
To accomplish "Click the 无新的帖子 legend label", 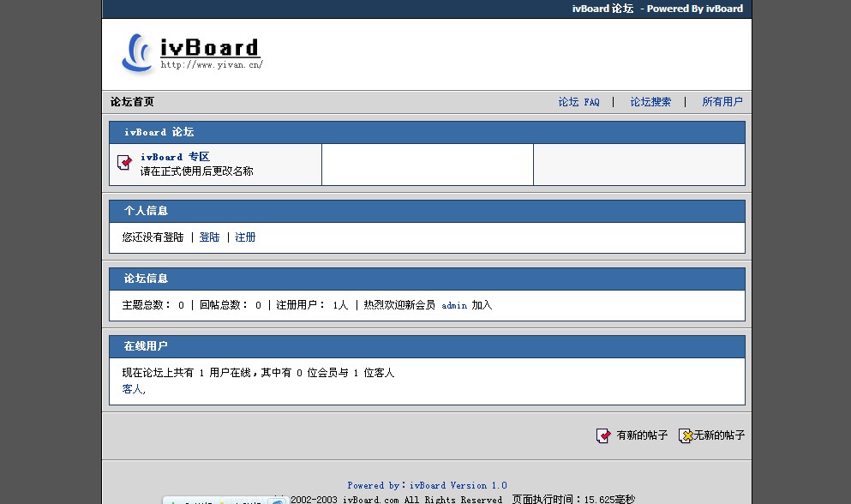I will click(x=719, y=435).
